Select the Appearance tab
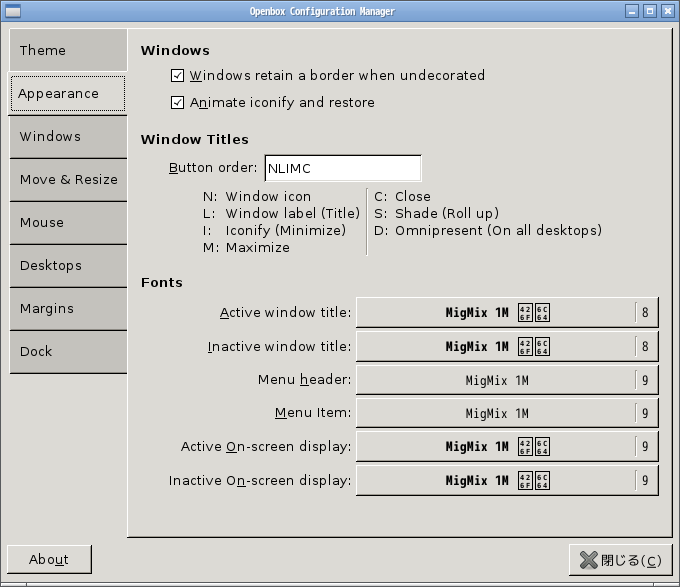The image size is (680, 587). point(68,94)
